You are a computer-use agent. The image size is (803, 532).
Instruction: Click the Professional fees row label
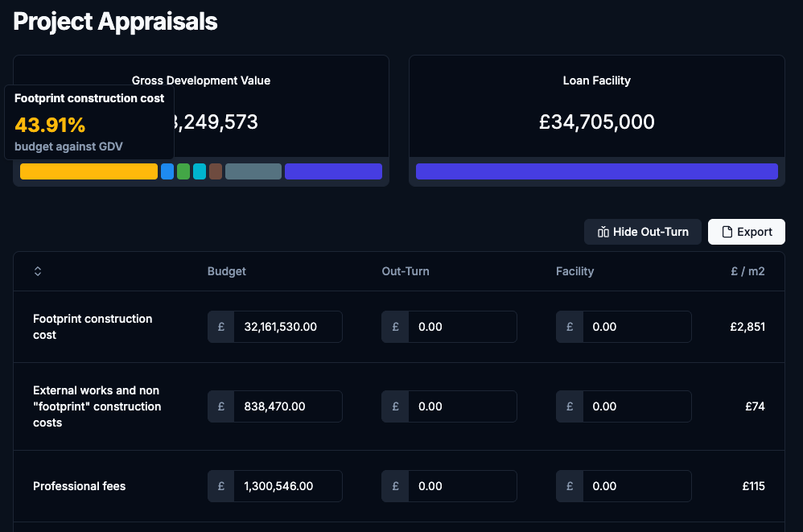(x=80, y=486)
